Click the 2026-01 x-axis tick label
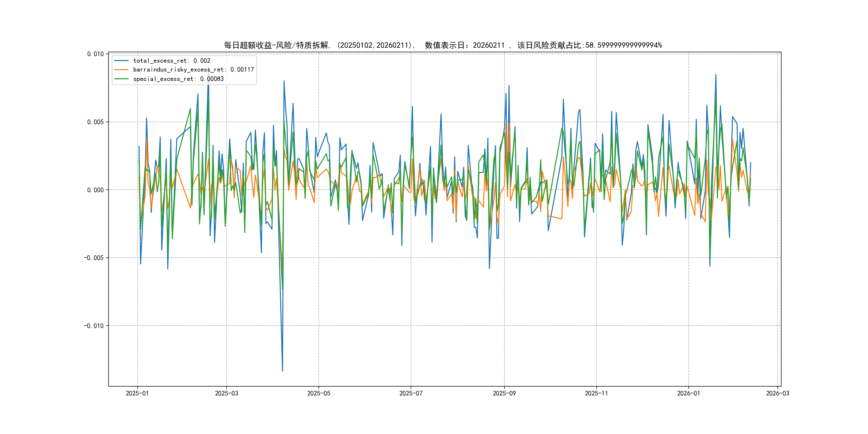The height and width of the screenshot is (434, 868). pos(689,393)
